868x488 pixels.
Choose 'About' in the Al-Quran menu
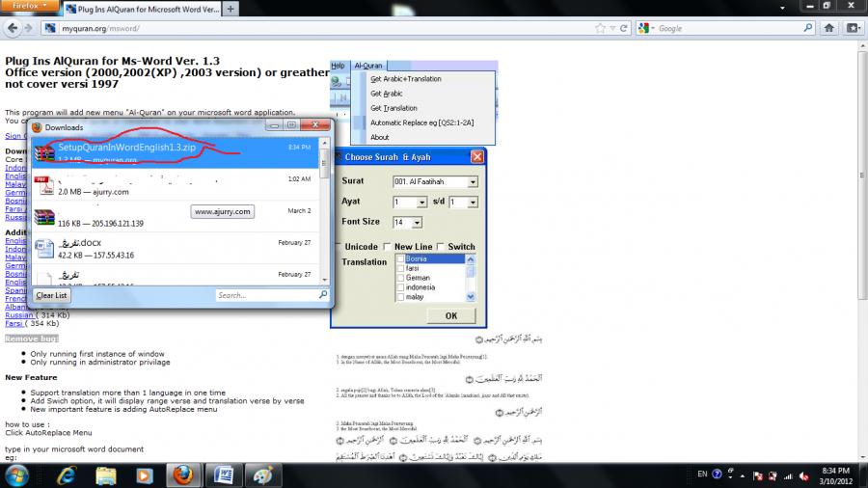click(x=380, y=137)
